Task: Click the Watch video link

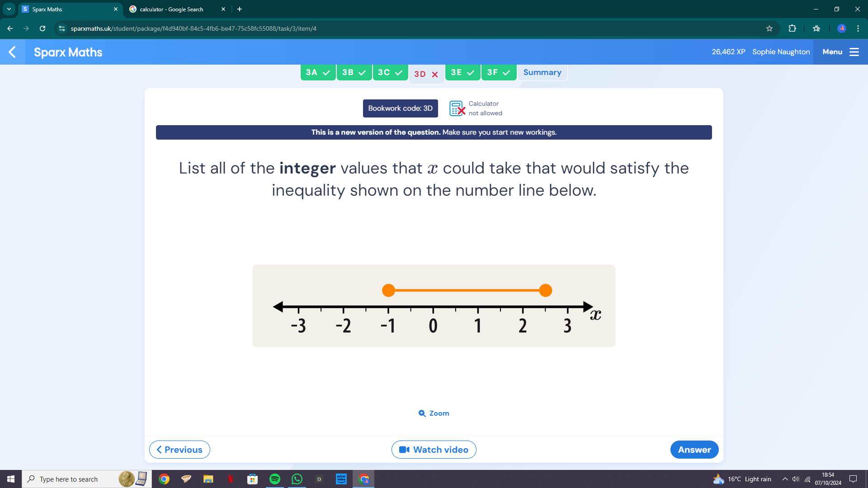Action: 434,449
